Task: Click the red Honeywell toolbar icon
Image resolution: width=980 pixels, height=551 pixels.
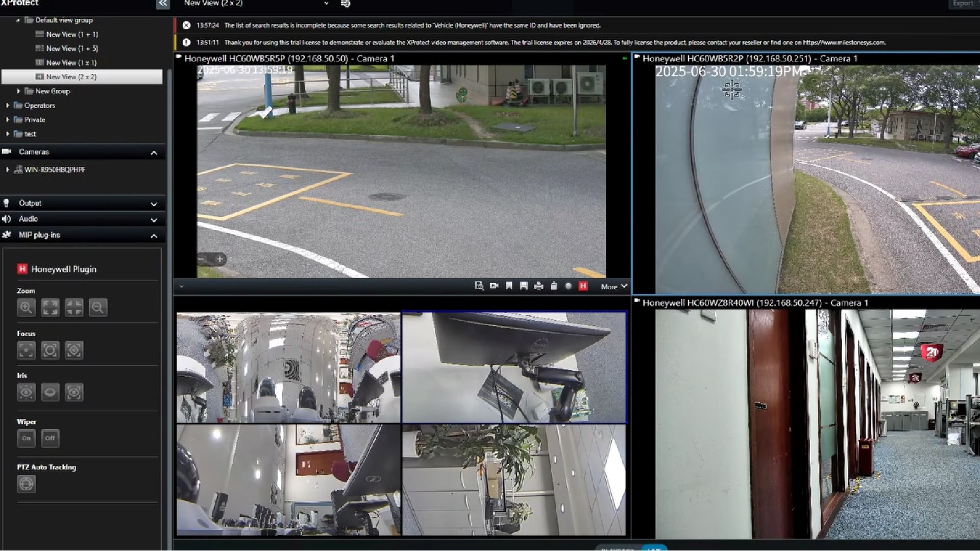Action: point(583,286)
